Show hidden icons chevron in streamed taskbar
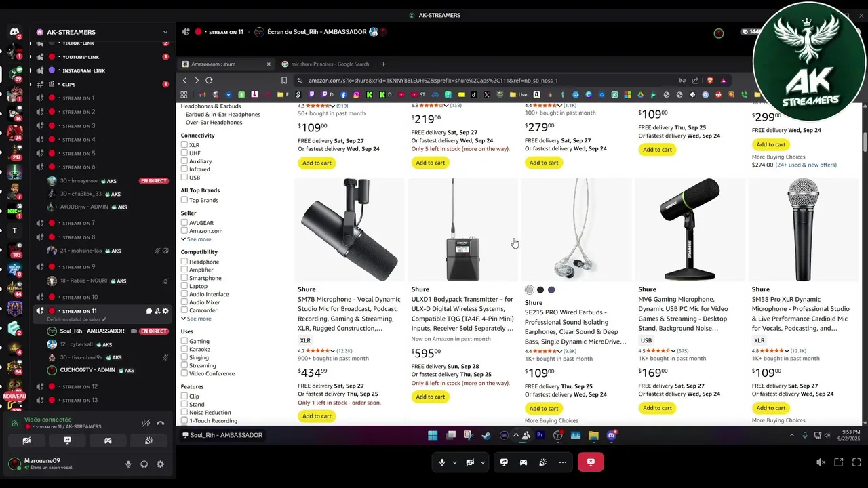 pos(516,435)
